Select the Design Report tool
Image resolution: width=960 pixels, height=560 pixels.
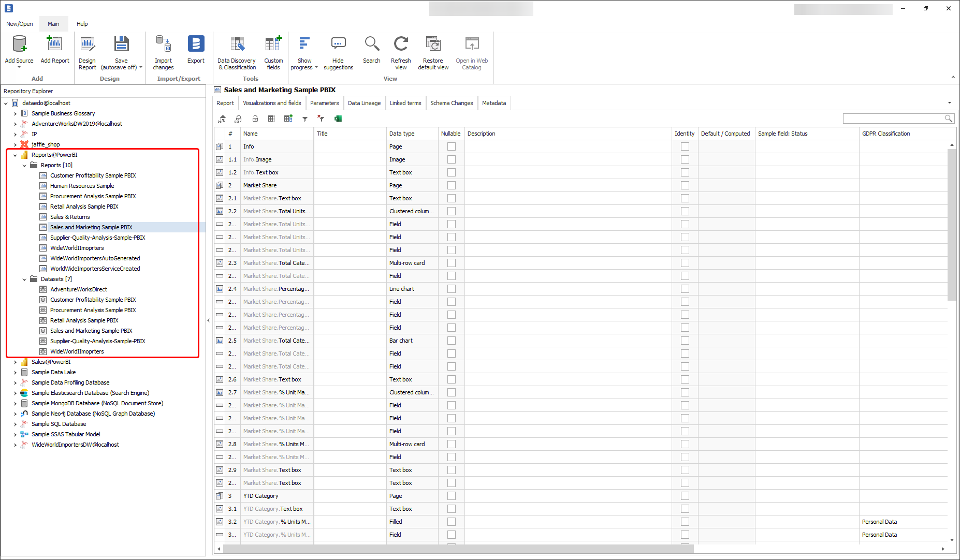[88, 51]
